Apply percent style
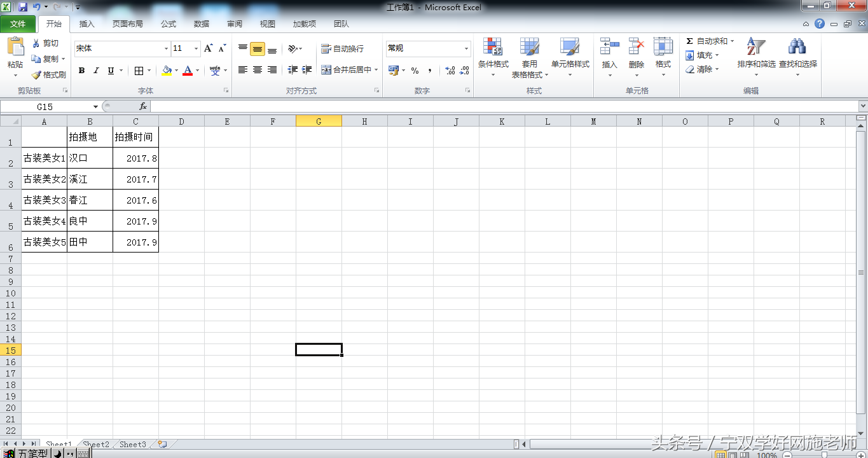 (x=415, y=71)
